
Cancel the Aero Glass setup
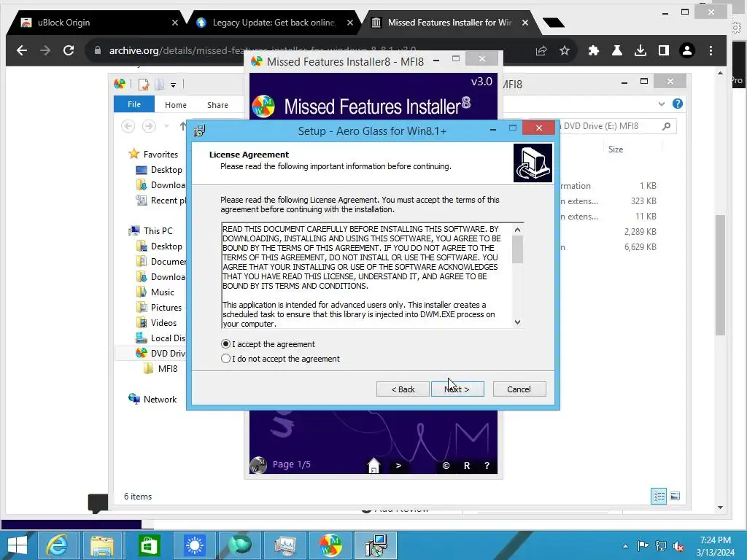(x=519, y=389)
